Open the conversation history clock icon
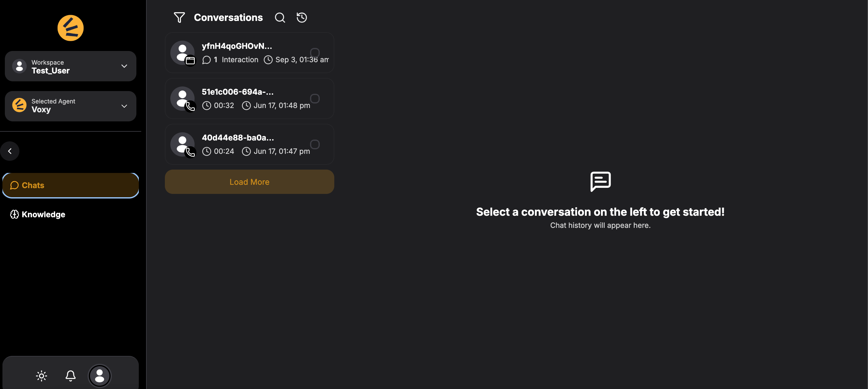The height and width of the screenshot is (389, 868). click(x=302, y=18)
